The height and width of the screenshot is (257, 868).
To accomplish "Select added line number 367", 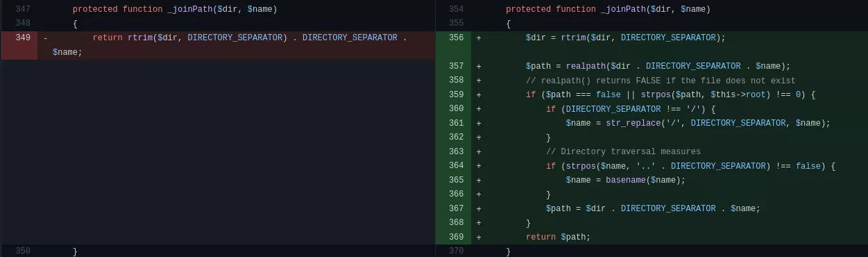I will tap(456, 208).
